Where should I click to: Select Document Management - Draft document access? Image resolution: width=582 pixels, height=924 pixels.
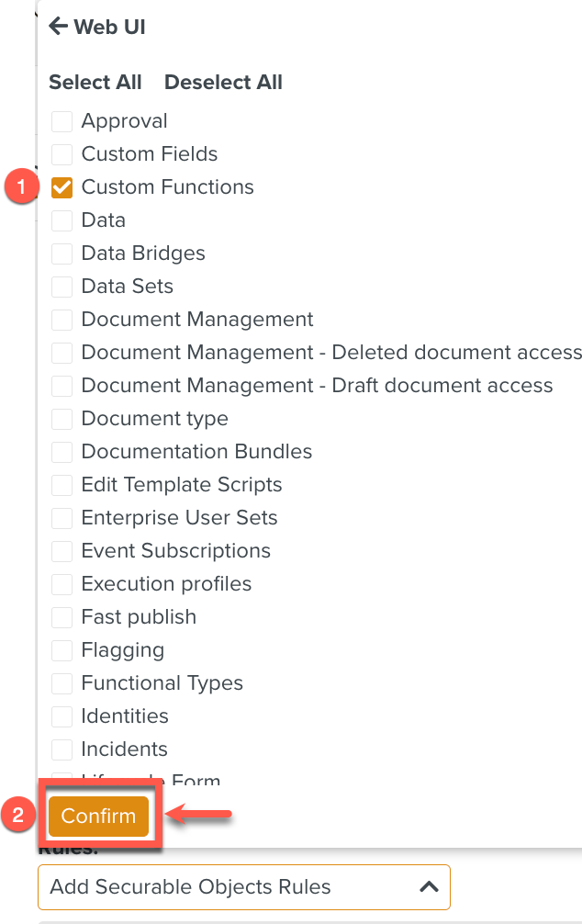coord(62,386)
